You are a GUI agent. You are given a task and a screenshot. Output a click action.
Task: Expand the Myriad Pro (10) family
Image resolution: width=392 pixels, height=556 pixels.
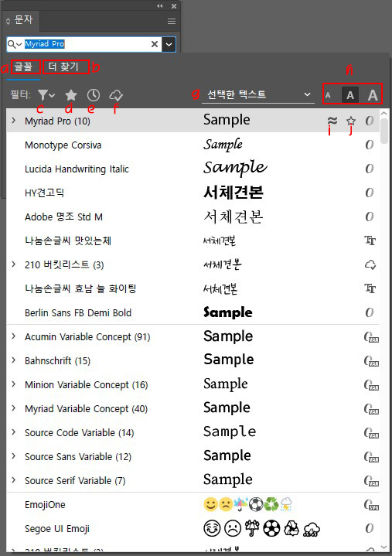pos(13,121)
